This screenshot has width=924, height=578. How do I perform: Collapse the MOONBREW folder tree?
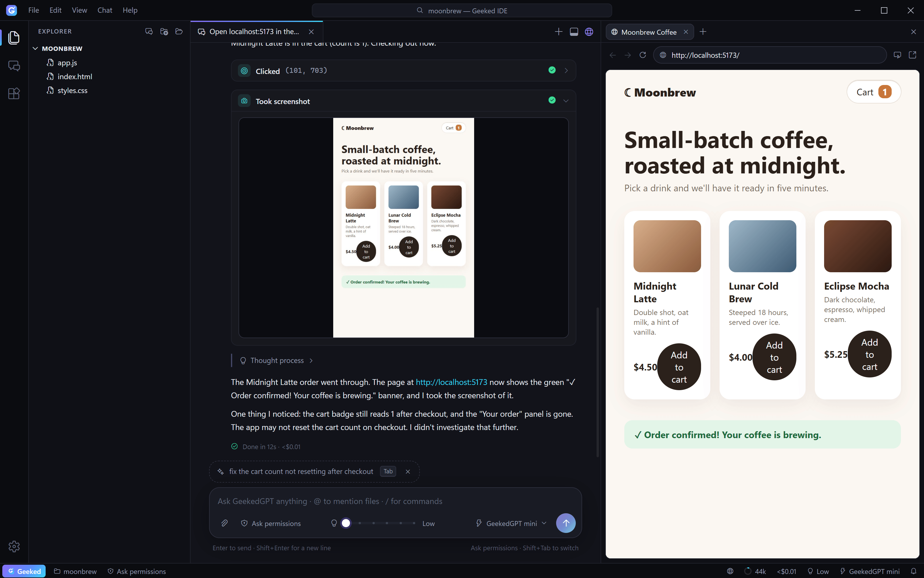pyautogui.click(x=35, y=49)
